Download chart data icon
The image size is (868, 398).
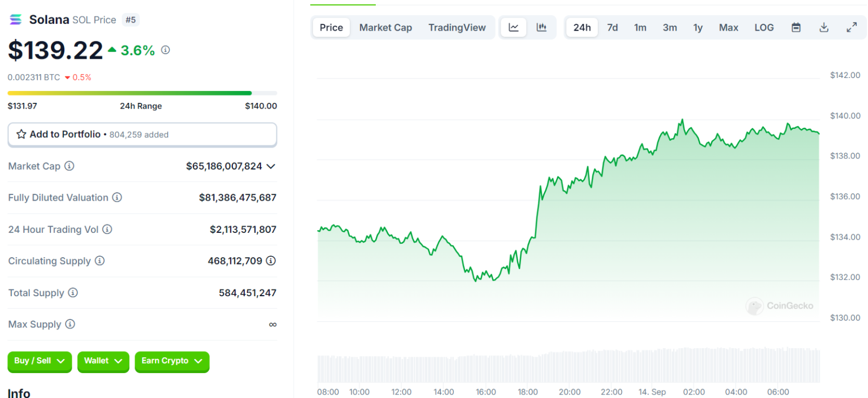(824, 27)
